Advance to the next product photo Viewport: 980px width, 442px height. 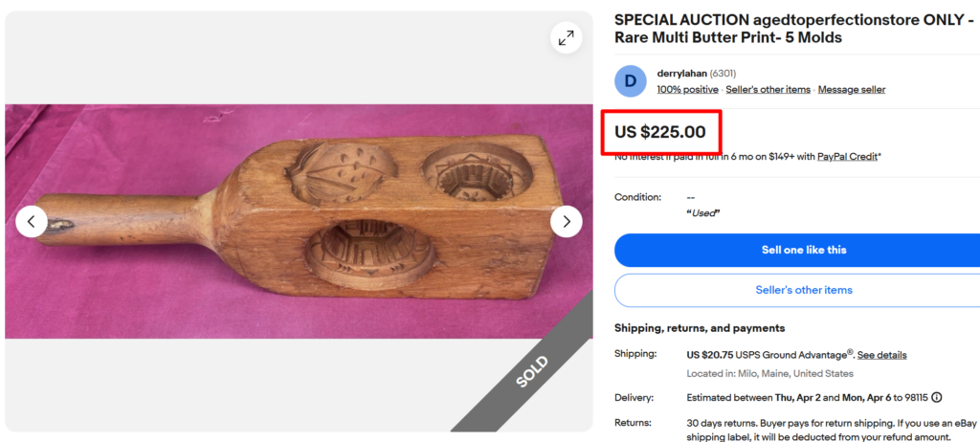pyautogui.click(x=567, y=222)
